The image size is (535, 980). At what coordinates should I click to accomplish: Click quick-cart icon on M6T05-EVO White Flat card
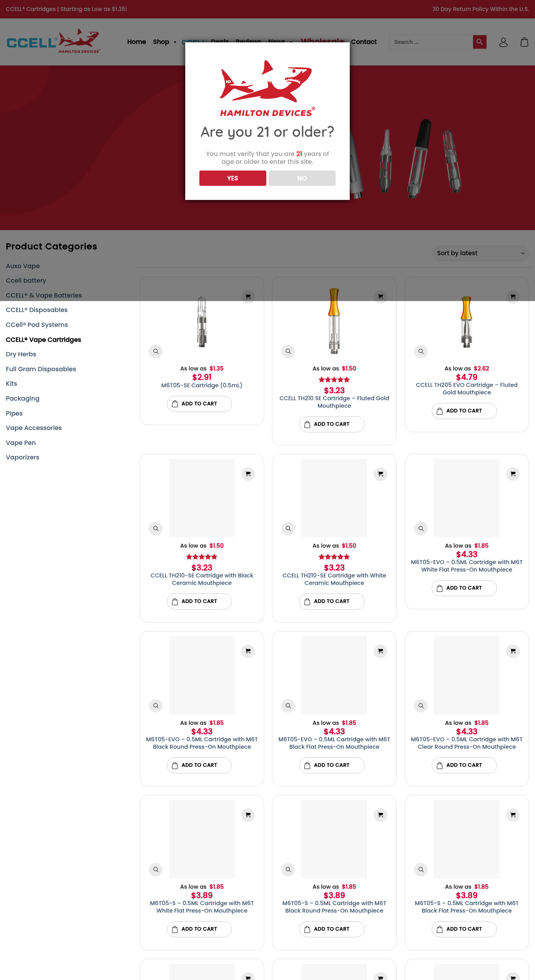[x=513, y=474]
